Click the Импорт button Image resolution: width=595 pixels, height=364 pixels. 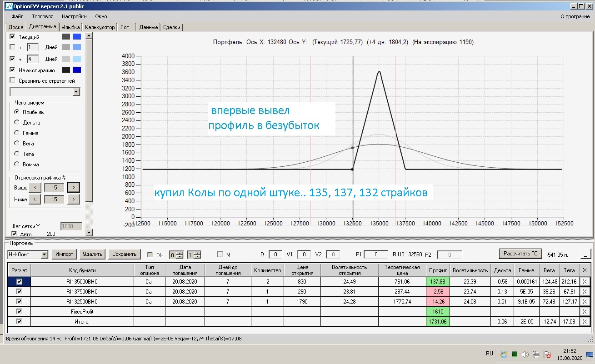pyautogui.click(x=65, y=254)
